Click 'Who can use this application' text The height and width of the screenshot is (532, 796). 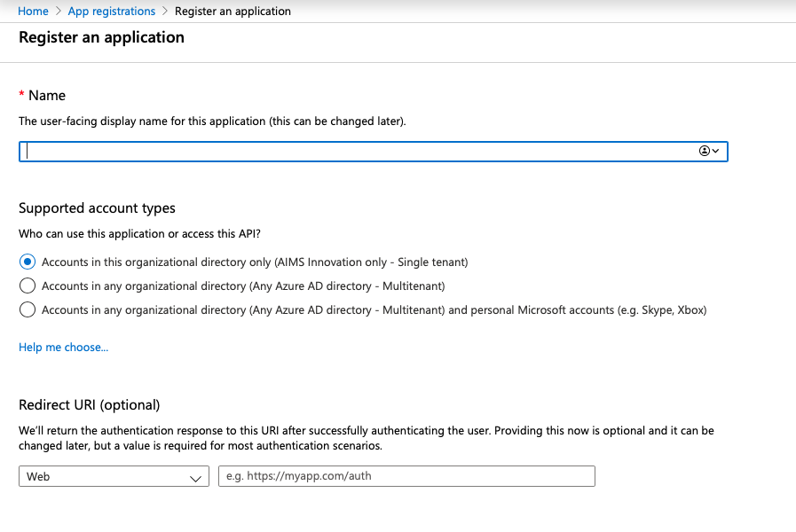coord(139,234)
